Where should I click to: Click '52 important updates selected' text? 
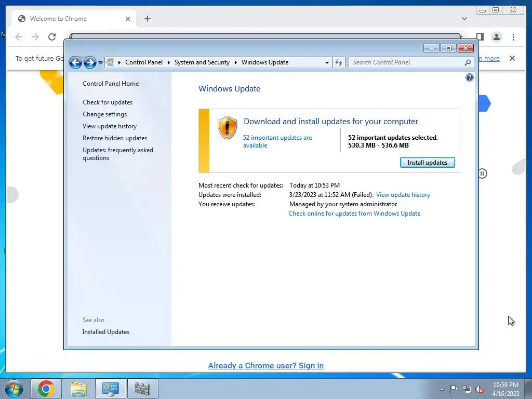click(x=393, y=137)
